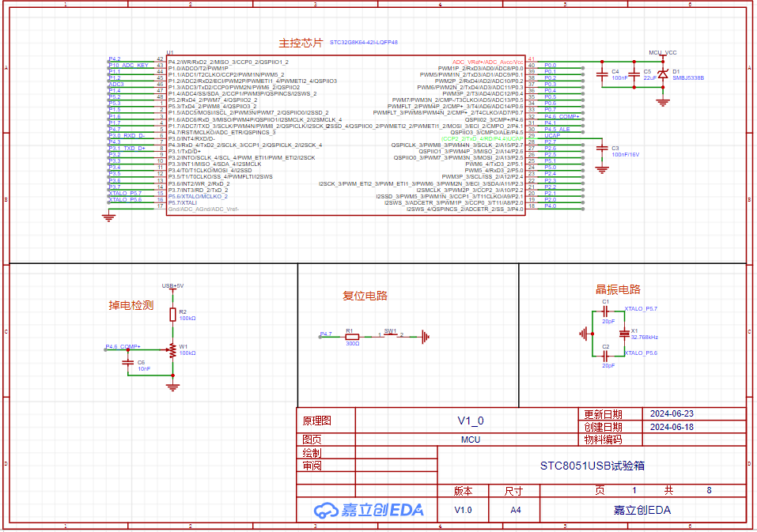The height and width of the screenshot is (532, 757).
Task: Click the STC8051USB试验箱 project title
Action: [x=592, y=466]
